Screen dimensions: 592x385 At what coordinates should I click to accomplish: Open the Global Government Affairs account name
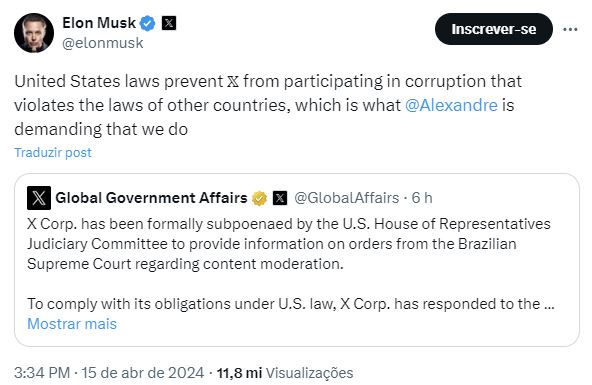(151, 198)
